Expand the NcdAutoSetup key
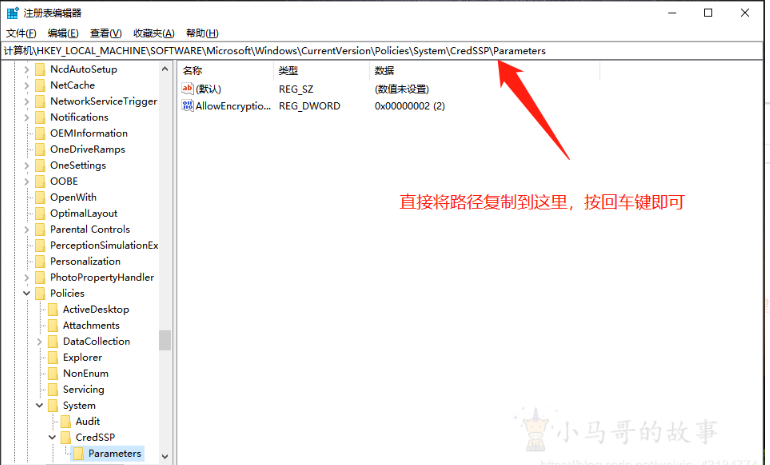The width and height of the screenshot is (770, 465). tap(27, 70)
